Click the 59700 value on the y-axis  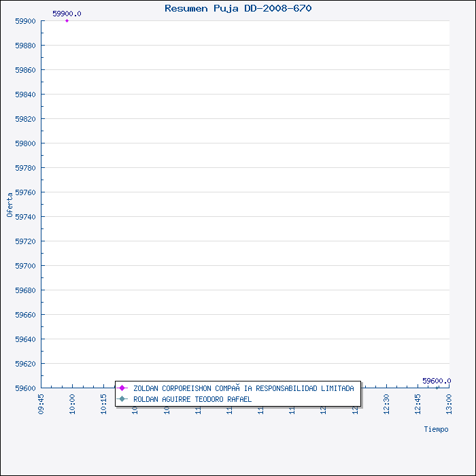[25, 266]
